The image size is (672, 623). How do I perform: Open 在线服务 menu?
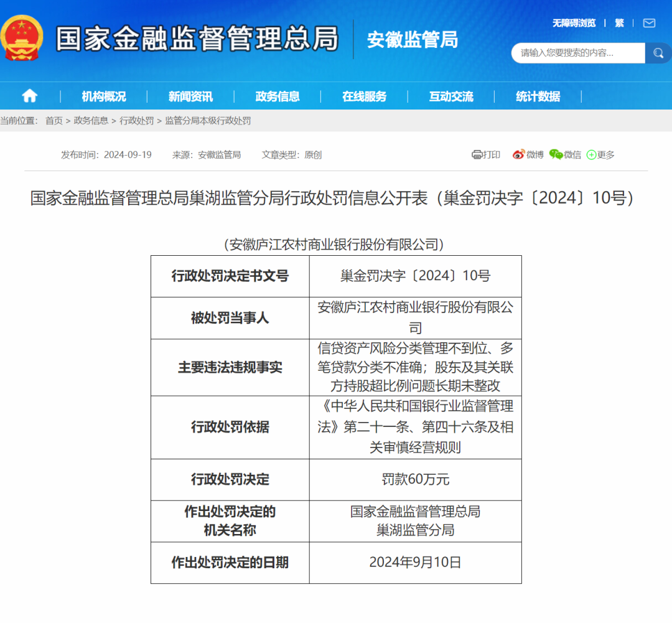tap(364, 96)
